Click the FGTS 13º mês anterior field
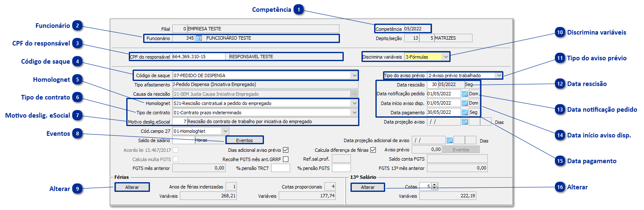Viewport: 644px width, 210px height. click(457, 168)
